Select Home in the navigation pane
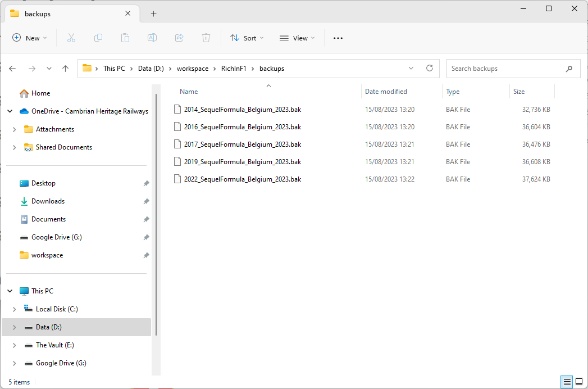588x389 pixels. click(x=40, y=93)
